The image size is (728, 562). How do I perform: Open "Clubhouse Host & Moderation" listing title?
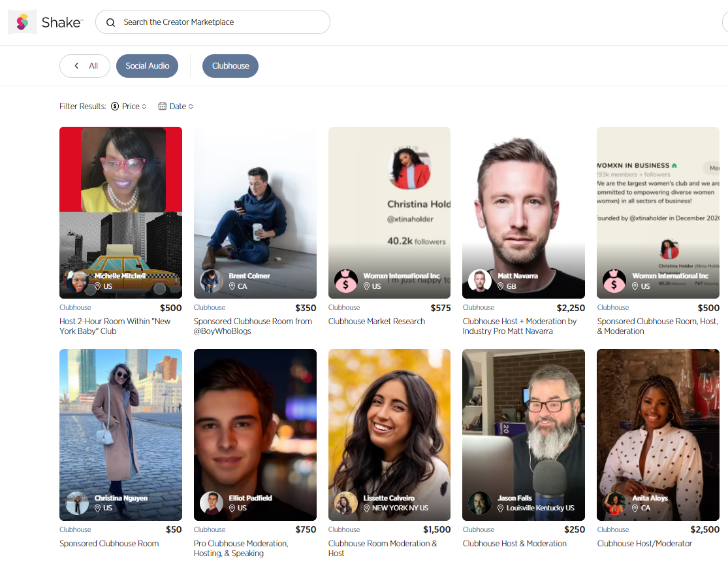tap(514, 544)
